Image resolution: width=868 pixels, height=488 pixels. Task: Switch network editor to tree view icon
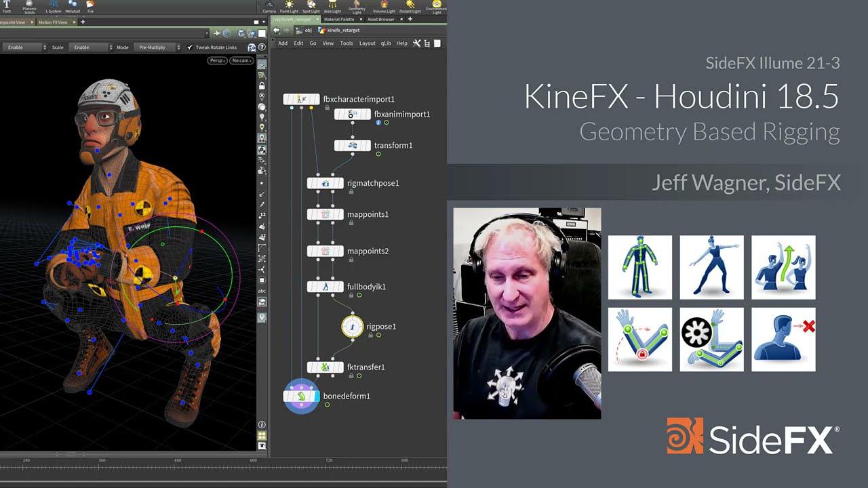427,43
